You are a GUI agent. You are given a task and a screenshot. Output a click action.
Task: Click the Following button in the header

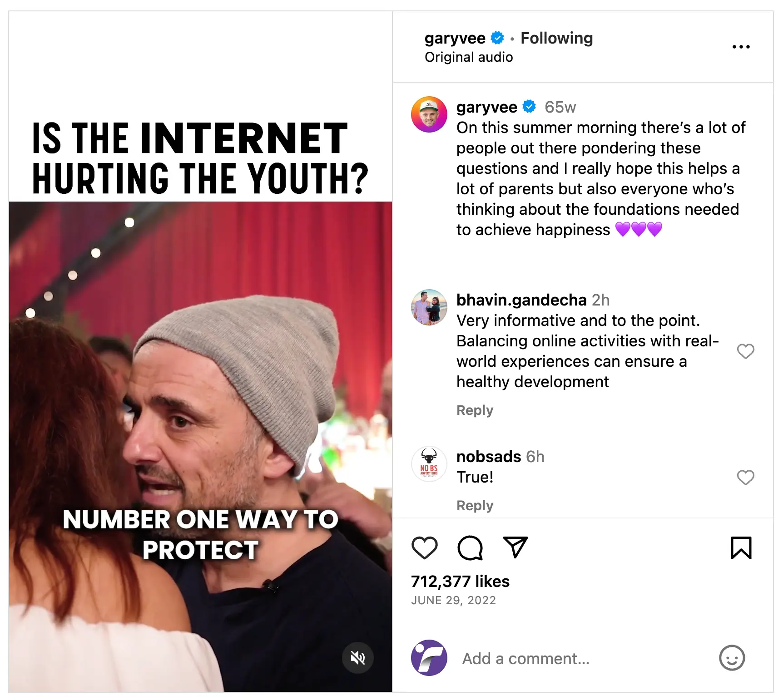click(x=556, y=38)
